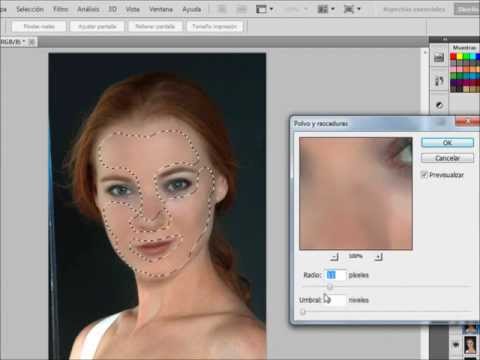
Task: Close the RGB/8 document tab
Action: coord(32,42)
